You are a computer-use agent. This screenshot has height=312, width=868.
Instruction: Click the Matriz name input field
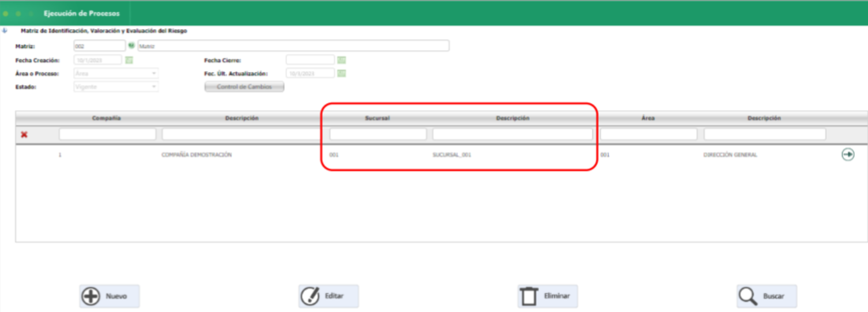coord(293,46)
